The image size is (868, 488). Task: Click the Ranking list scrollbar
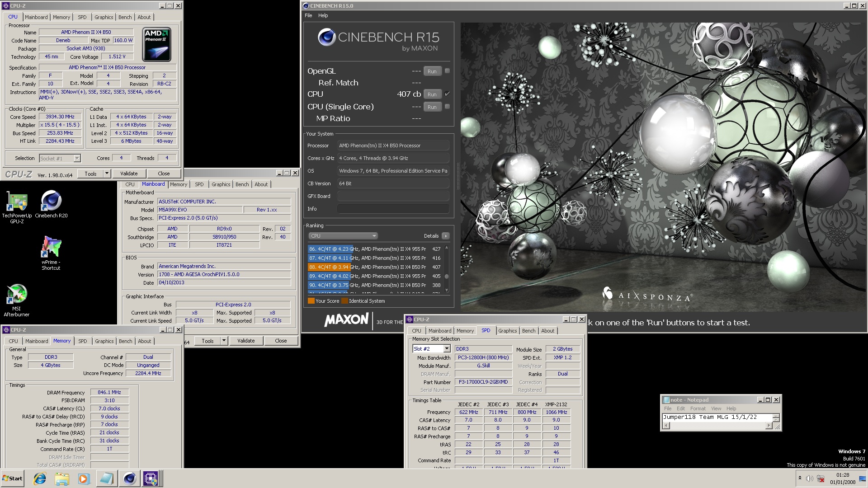[x=447, y=269]
